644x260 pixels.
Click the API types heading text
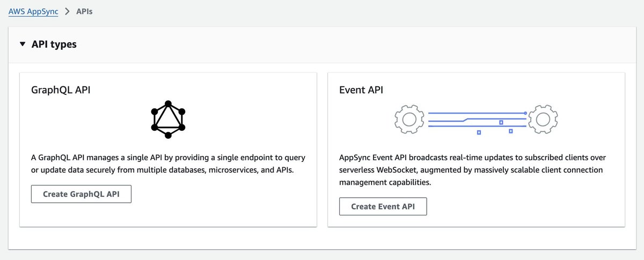click(x=54, y=44)
